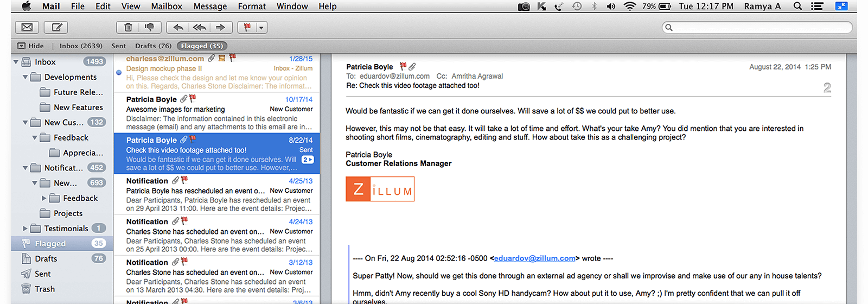Select the Projects folder

(68, 213)
